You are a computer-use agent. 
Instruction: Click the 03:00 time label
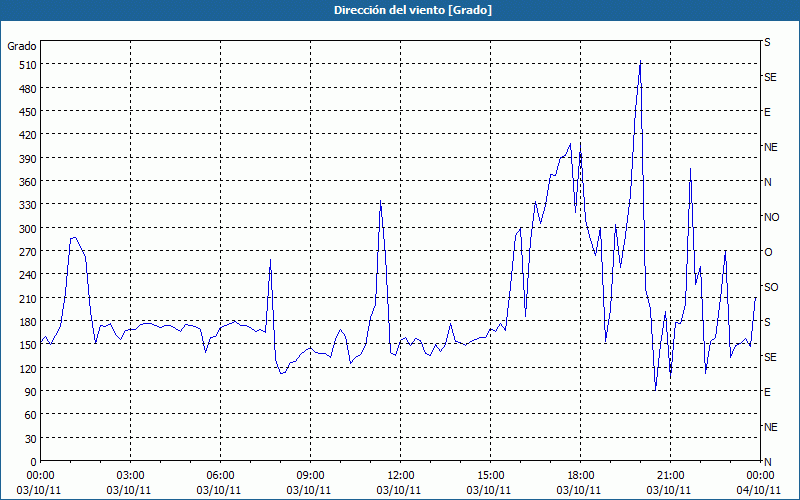130,476
